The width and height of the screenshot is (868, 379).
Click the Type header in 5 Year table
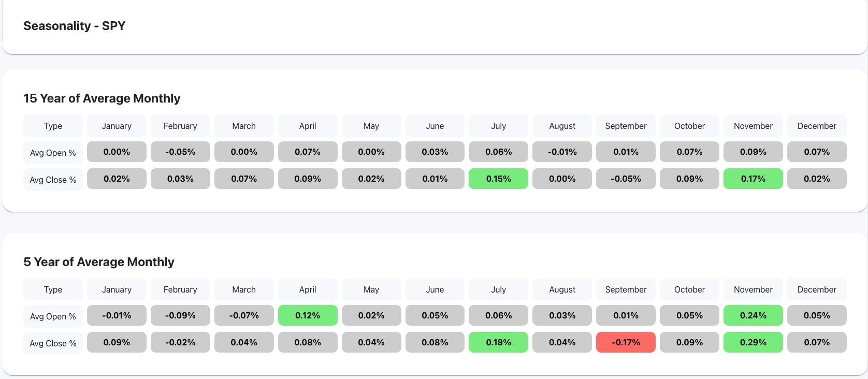click(52, 289)
